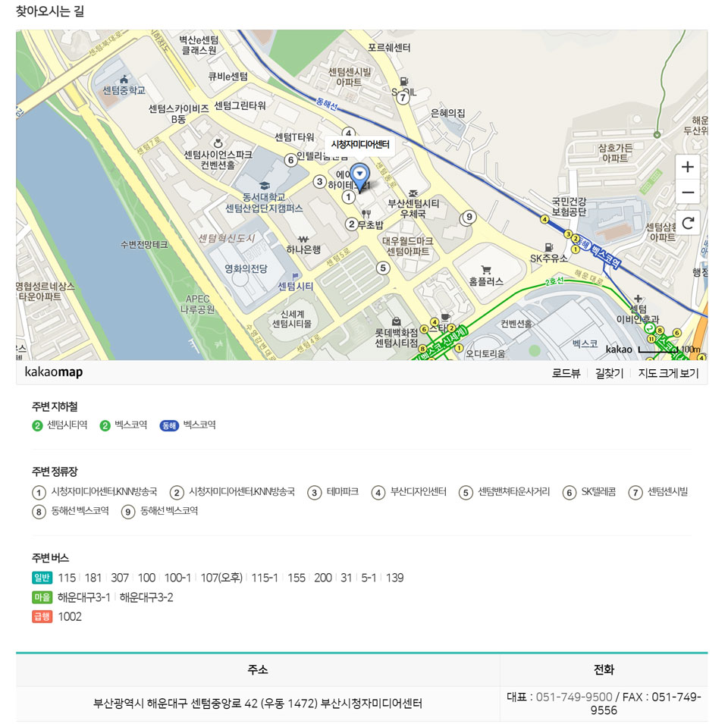Open 로드뷰 street view

tap(566, 373)
